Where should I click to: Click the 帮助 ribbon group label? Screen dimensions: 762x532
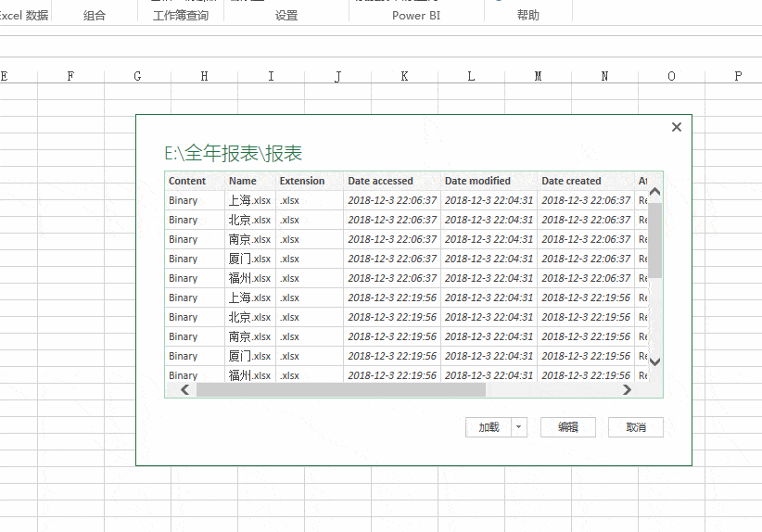[x=527, y=16]
